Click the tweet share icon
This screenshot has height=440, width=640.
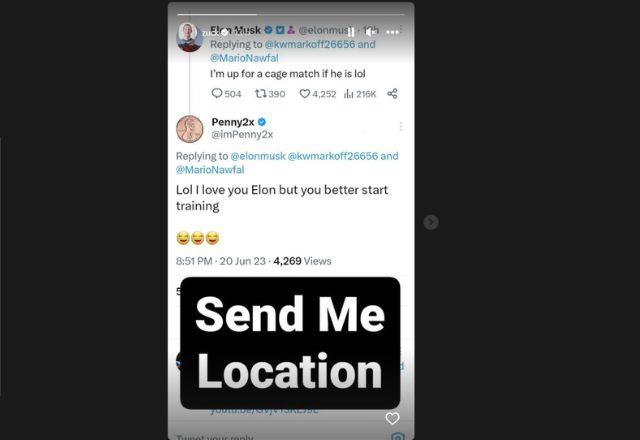click(x=392, y=93)
